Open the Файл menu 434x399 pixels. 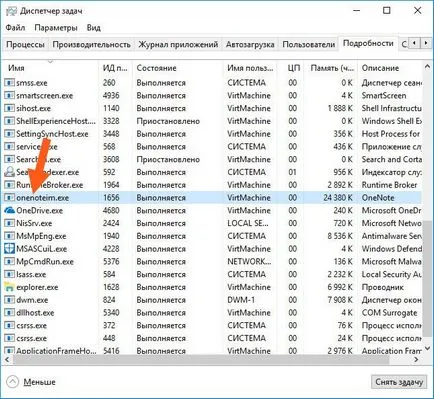pyautogui.click(x=15, y=28)
